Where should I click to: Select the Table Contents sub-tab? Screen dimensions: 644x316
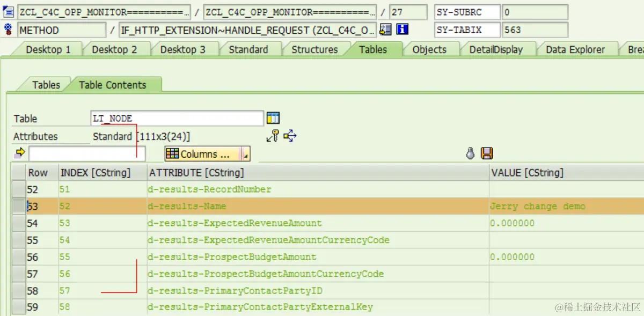[x=112, y=85]
